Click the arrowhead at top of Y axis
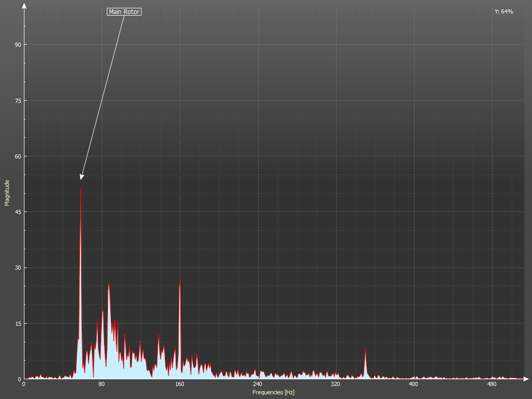The image size is (532, 399). click(x=24, y=6)
